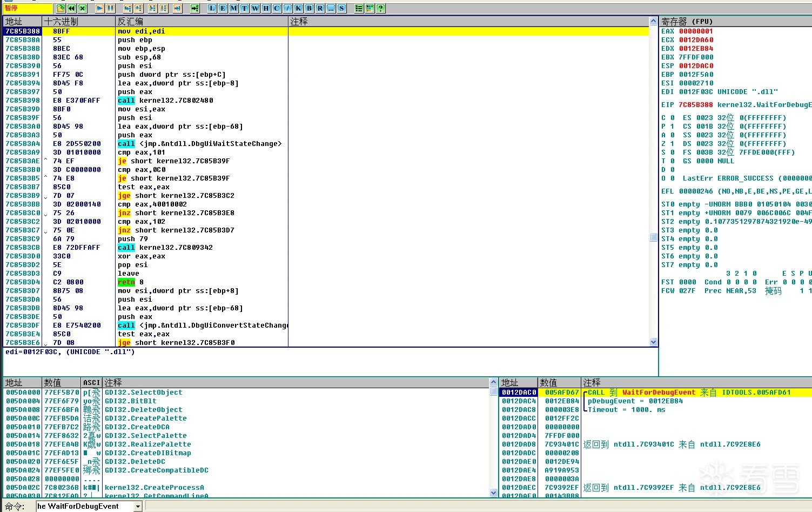
Task: Click the command input field
Action: (85, 507)
